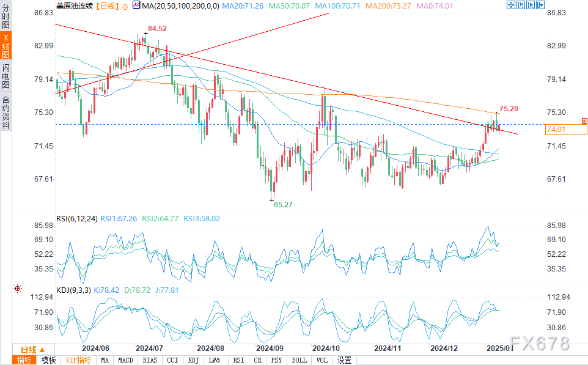Open the 分时图 intraday chart view
This screenshot has width=588, height=365.
[6, 16]
